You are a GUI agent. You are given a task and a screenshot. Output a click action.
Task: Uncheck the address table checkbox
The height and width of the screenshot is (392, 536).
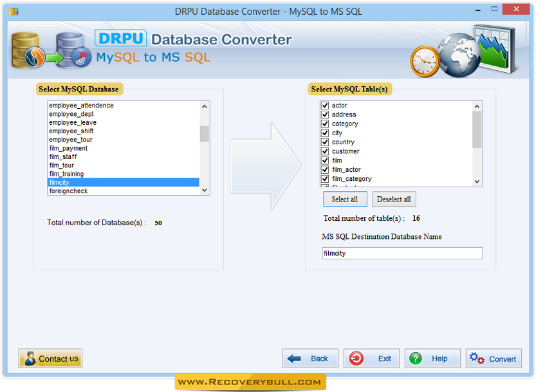point(325,115)
